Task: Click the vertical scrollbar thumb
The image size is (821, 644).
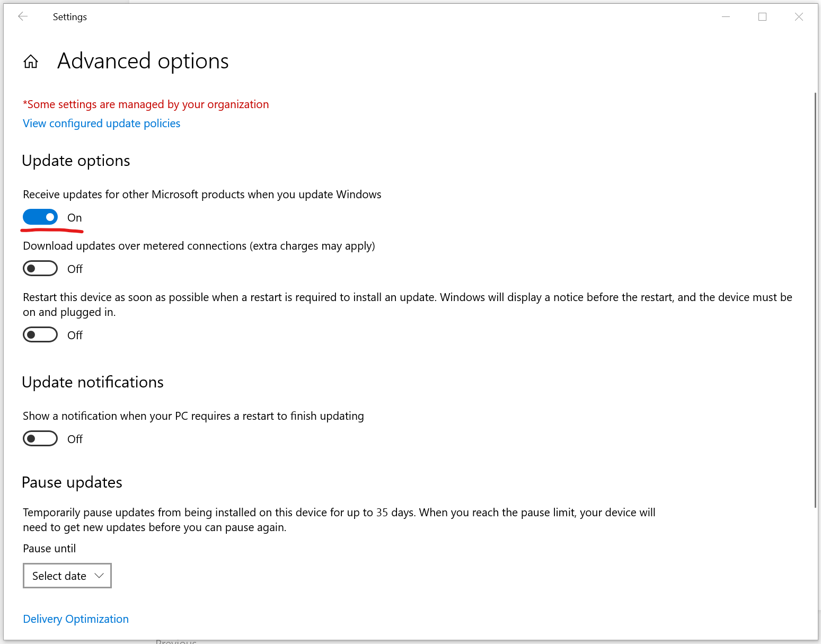Action: coord(815,300)
